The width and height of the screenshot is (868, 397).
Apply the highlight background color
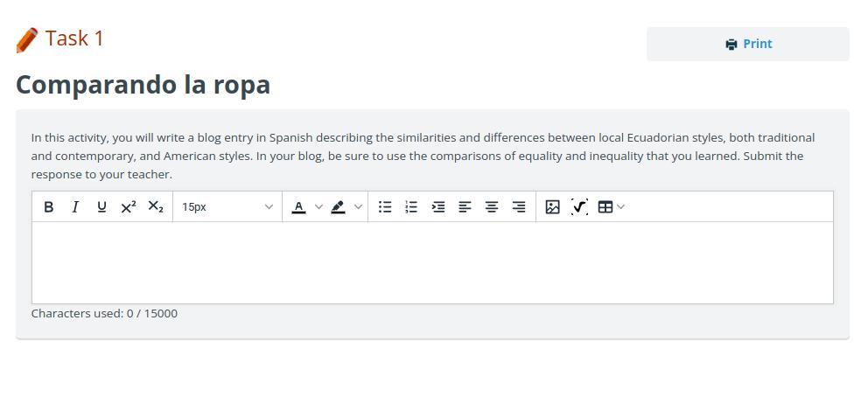click(338, 207)
